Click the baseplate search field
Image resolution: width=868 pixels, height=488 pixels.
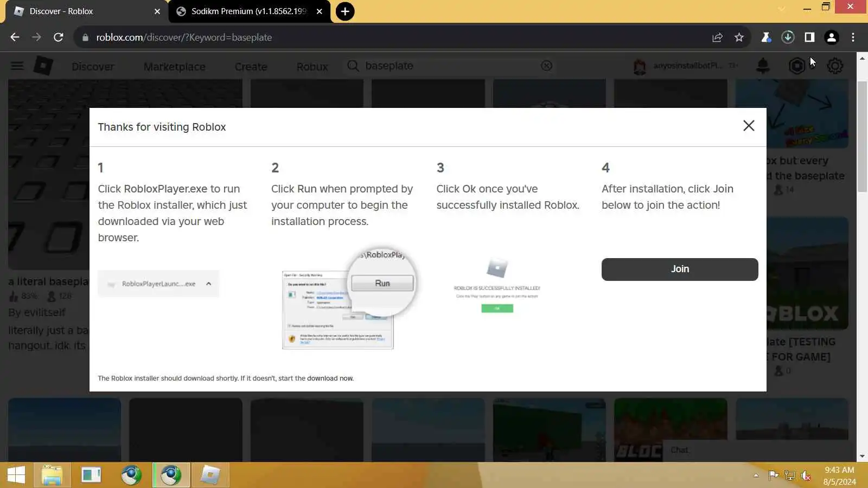point(450,66)
